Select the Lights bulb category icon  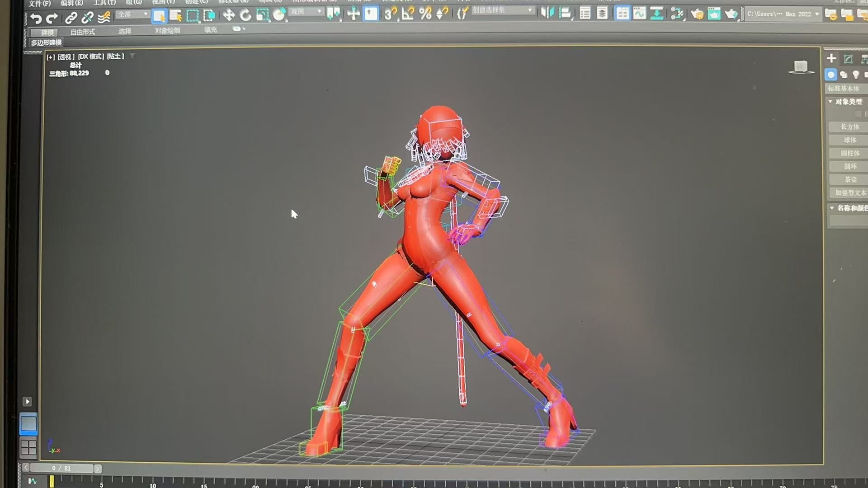[856, 75]
